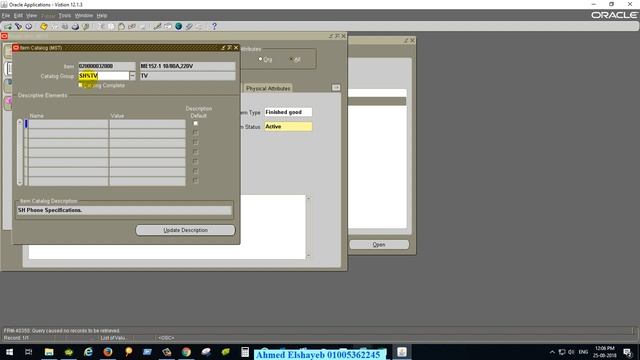Click the Folder Tools toolbar icon

(199, 27)
